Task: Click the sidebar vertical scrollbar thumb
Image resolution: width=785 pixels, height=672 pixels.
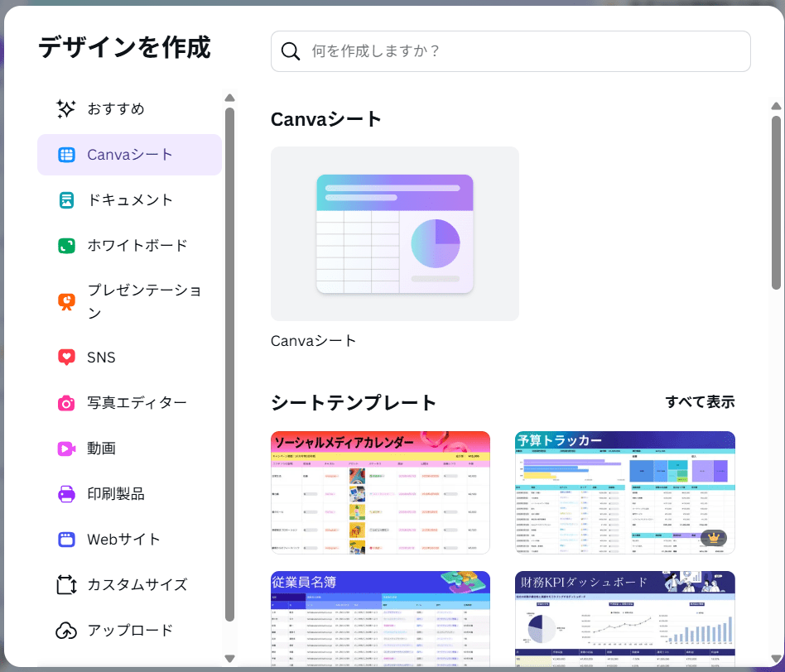Action: click(230, 364)
